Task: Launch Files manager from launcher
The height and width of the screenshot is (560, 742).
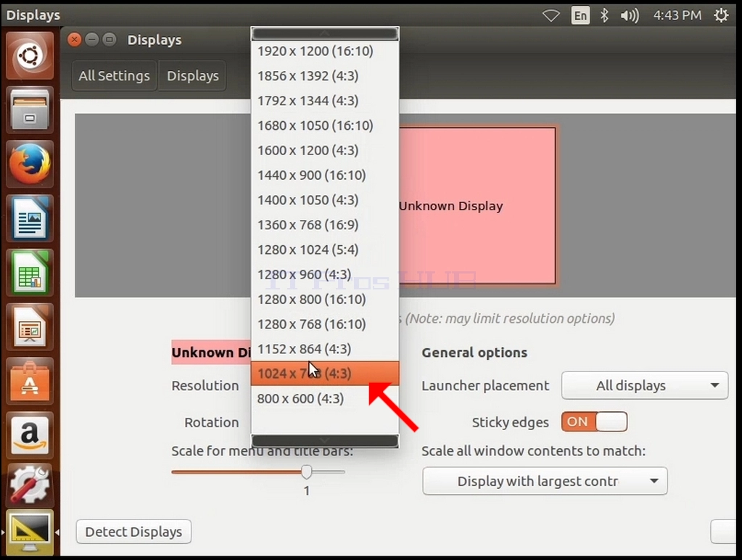Action: pyautogui.click(x=30, y=110)
